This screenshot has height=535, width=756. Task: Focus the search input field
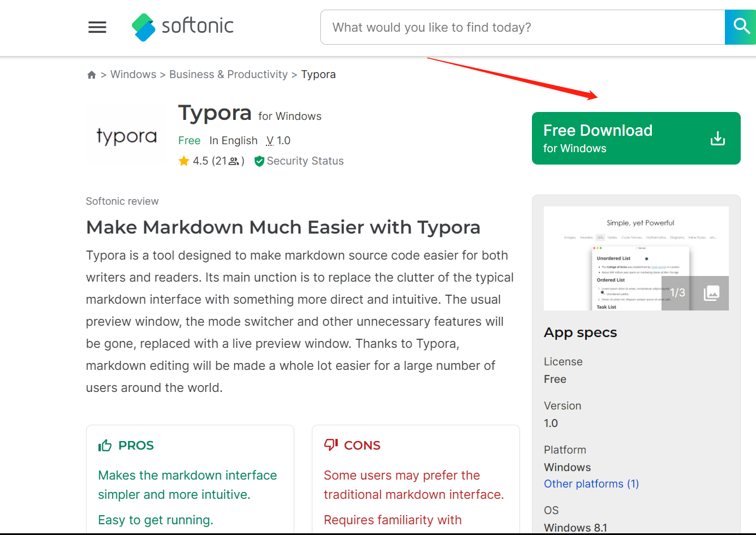point(523,27)
